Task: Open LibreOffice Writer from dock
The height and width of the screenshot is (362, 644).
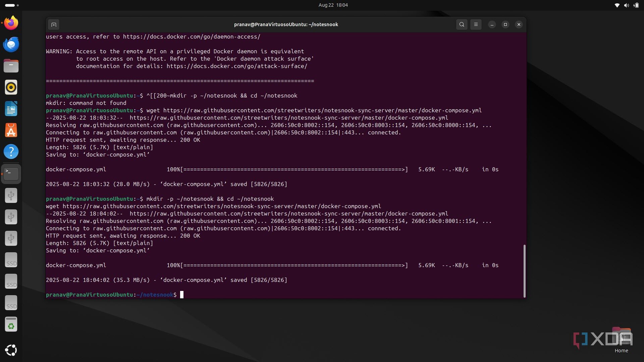Action: [11, 109]
